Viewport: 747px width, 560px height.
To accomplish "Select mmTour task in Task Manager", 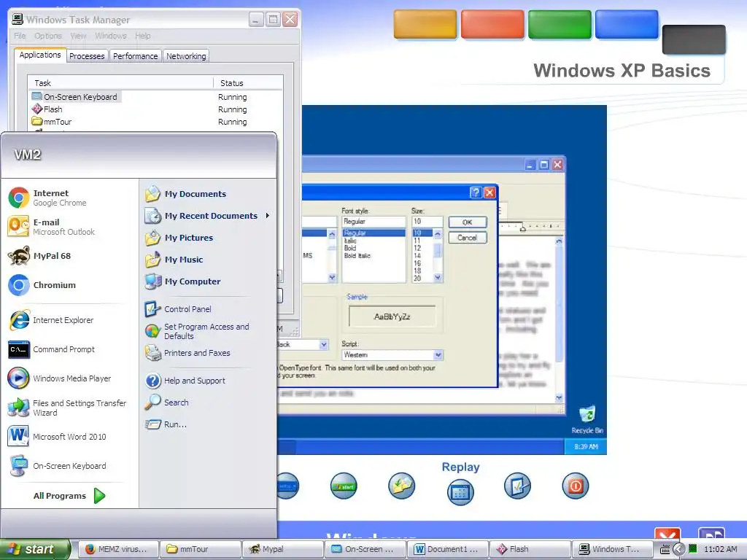I will pyautogui.click(x=155, y=122).
